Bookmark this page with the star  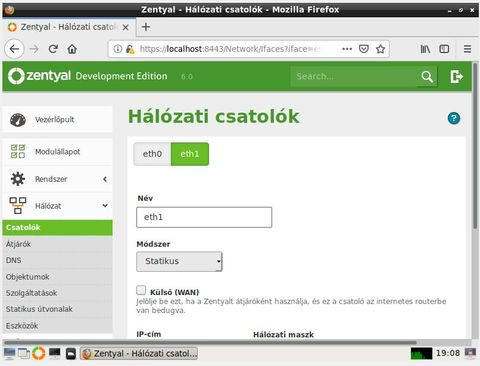380,49
